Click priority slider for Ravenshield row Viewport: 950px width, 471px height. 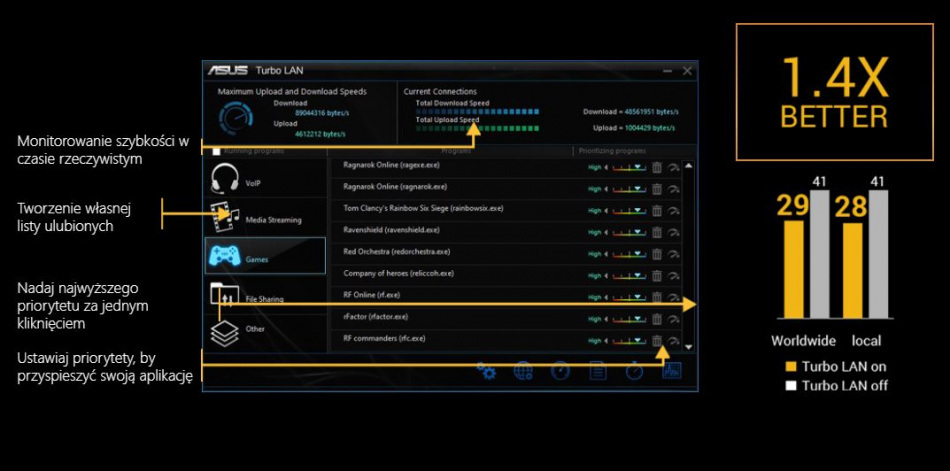[x=629, y=232]
